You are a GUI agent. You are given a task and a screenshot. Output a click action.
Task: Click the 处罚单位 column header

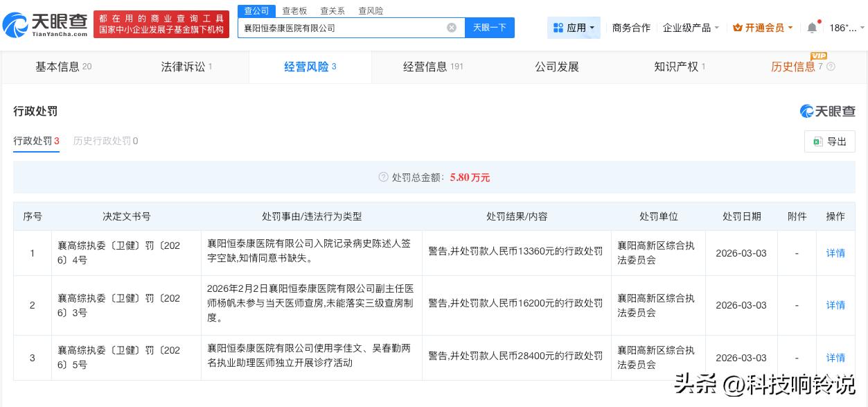click(658, 216)
